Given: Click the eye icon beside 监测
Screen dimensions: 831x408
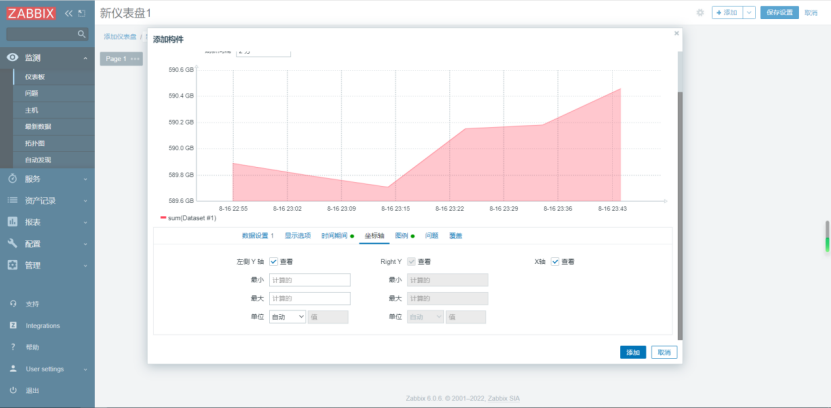Looking at the screenshot, I should point(13,58).
